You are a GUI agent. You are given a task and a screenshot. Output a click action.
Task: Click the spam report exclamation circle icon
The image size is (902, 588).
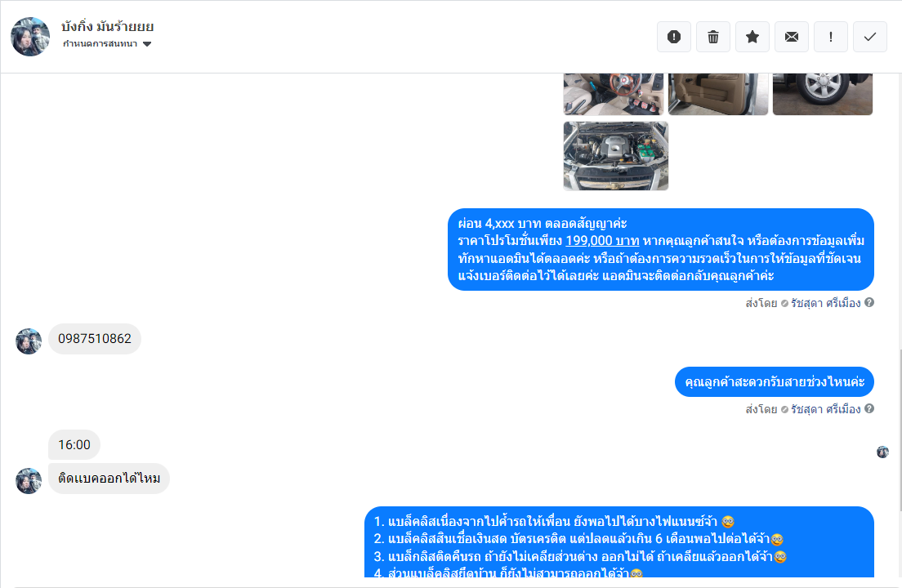tap(673, 37)
